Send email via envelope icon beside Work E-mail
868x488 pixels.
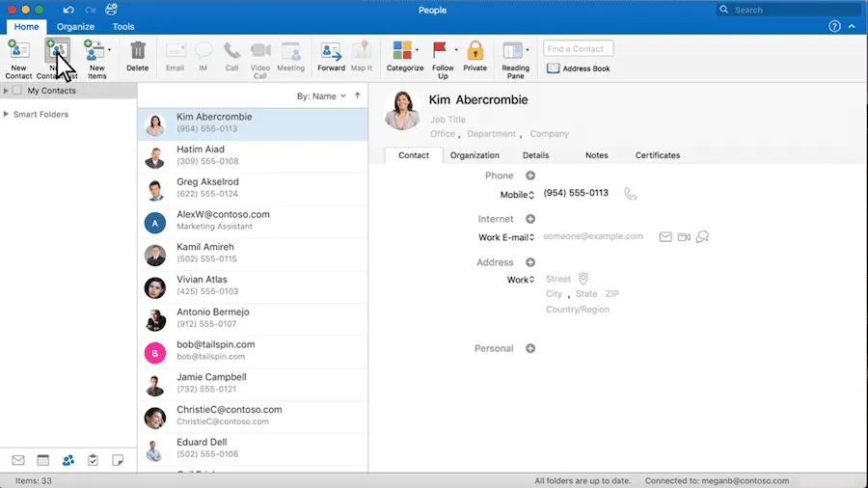tap(665, 237)
